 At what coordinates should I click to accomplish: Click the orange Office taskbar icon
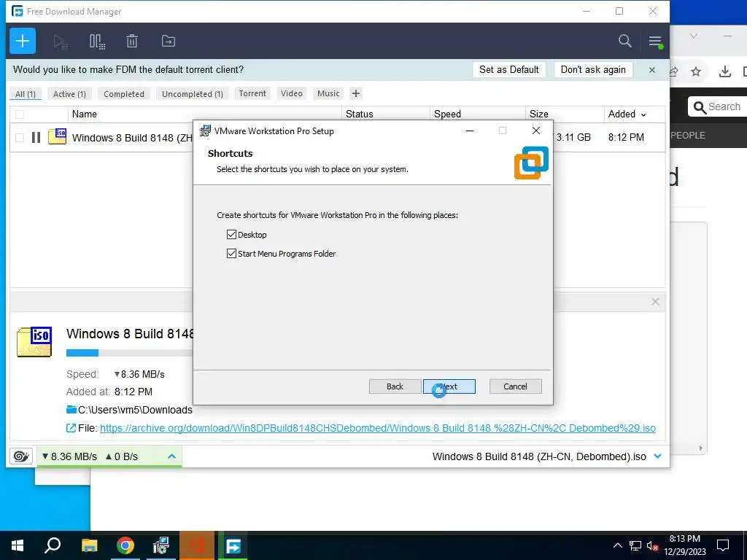pyautogui.click(x=197, y=545)
